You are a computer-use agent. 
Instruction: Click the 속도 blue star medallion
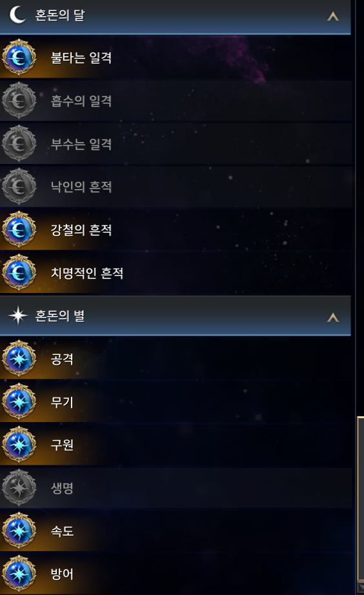19,531
